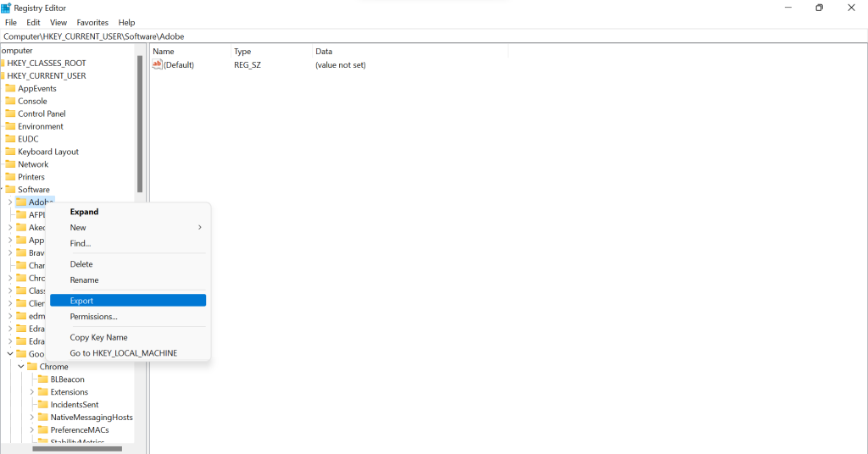Expand the Akec... key arrow

click(10, 227)
